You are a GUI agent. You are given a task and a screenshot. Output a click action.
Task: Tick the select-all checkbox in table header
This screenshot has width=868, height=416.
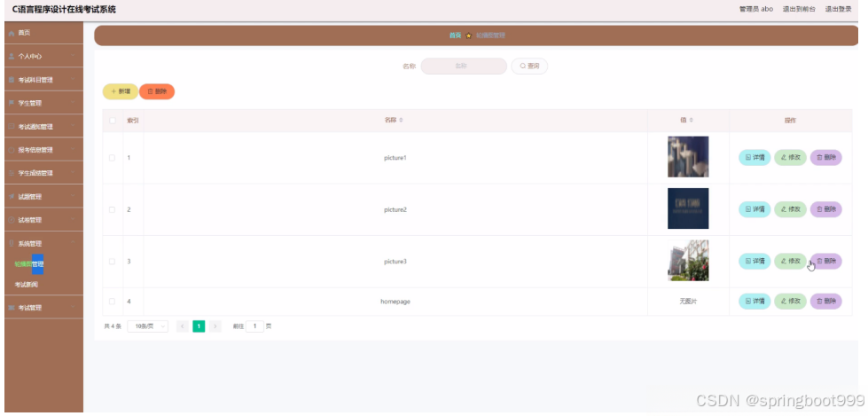113,121
